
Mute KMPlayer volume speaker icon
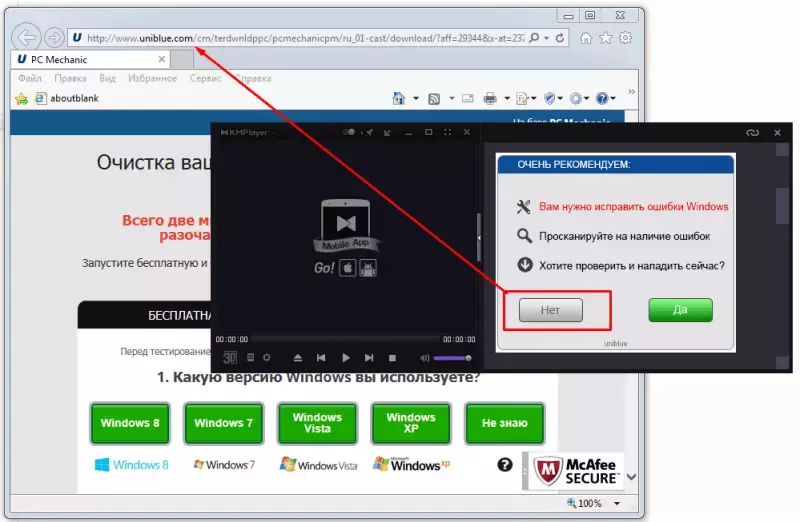click(424, 358)
